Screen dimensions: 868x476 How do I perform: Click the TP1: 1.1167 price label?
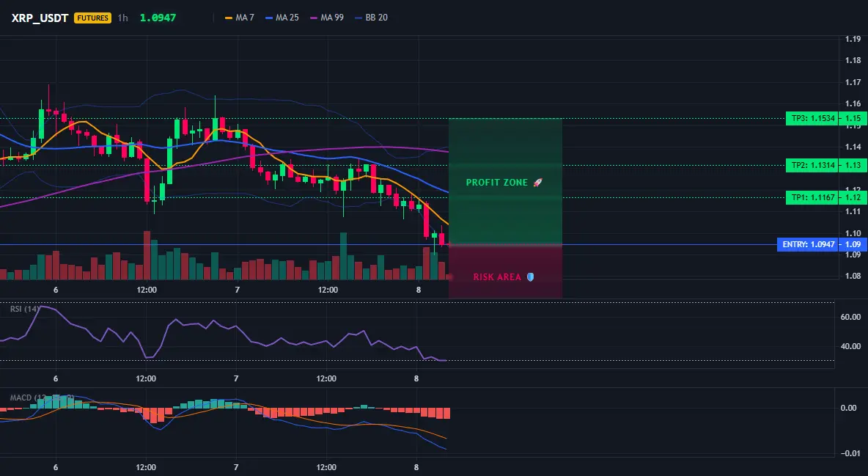(x=812, y=197)
